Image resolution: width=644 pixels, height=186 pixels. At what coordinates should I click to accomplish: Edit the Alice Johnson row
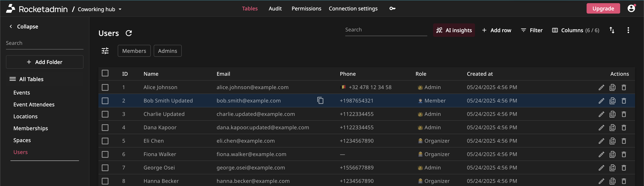[x=601, y=87]
